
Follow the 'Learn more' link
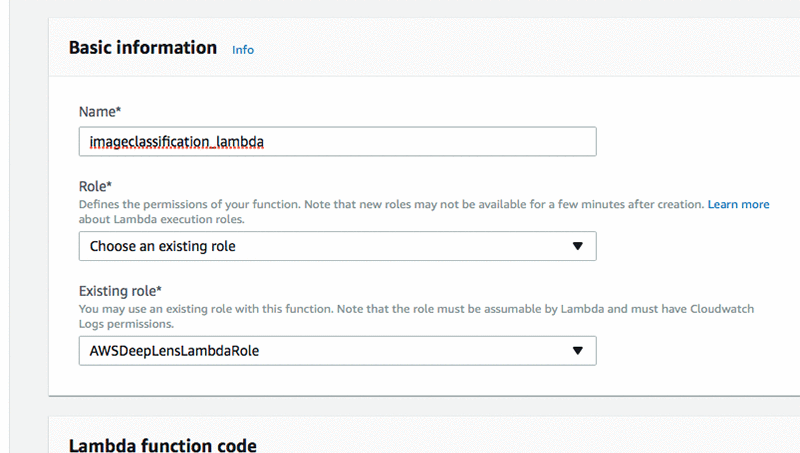[x=738, y=204]
